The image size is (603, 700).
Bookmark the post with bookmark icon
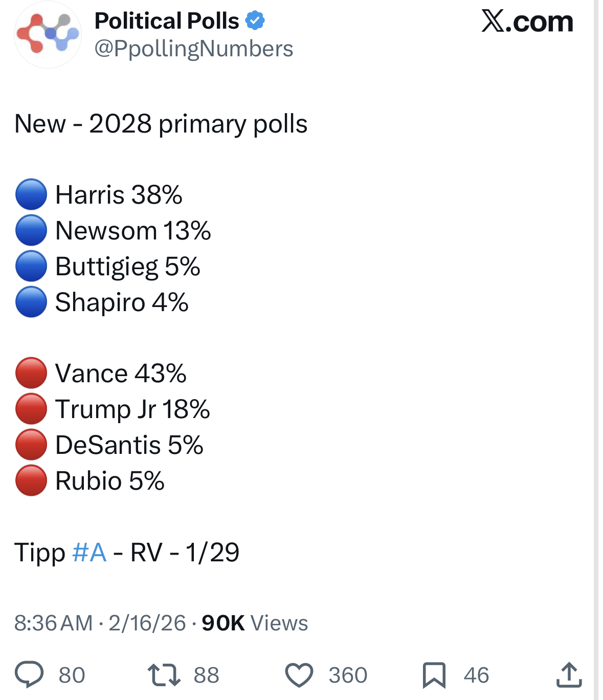(434, 674)
